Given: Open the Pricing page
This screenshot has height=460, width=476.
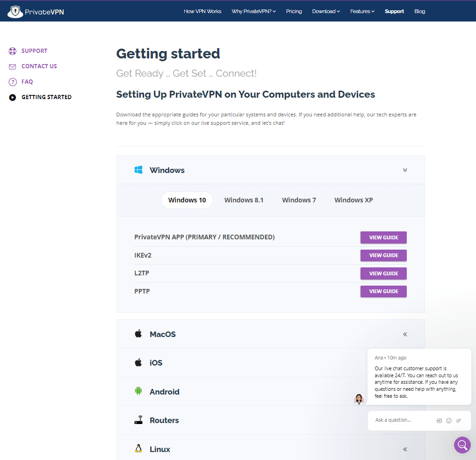Looking at the screenshot, I should tap(294, 11).
